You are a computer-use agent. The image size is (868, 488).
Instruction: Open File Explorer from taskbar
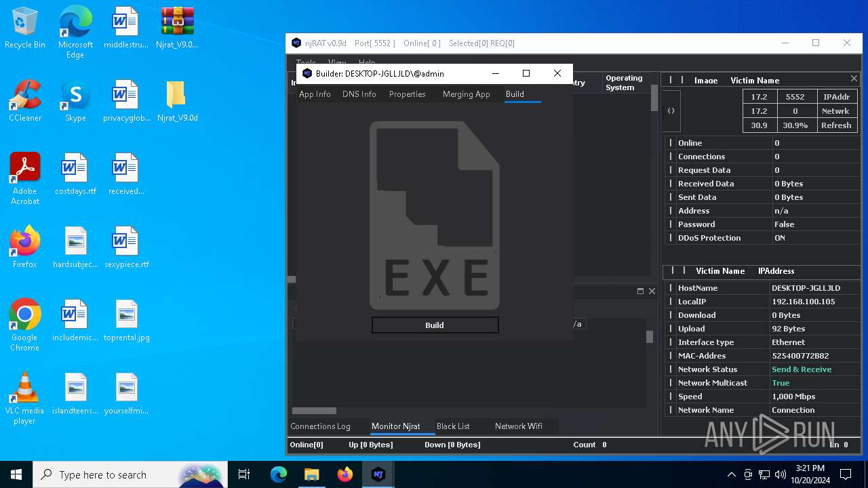point(311,474)
